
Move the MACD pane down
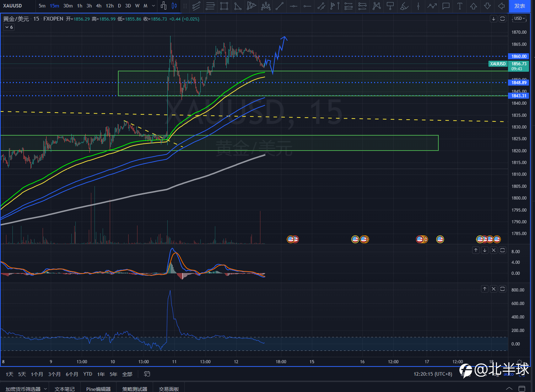485,250
